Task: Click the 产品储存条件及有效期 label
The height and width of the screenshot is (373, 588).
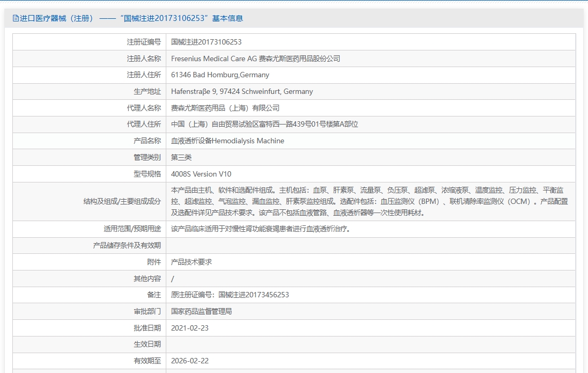Action: click(127, 245)
